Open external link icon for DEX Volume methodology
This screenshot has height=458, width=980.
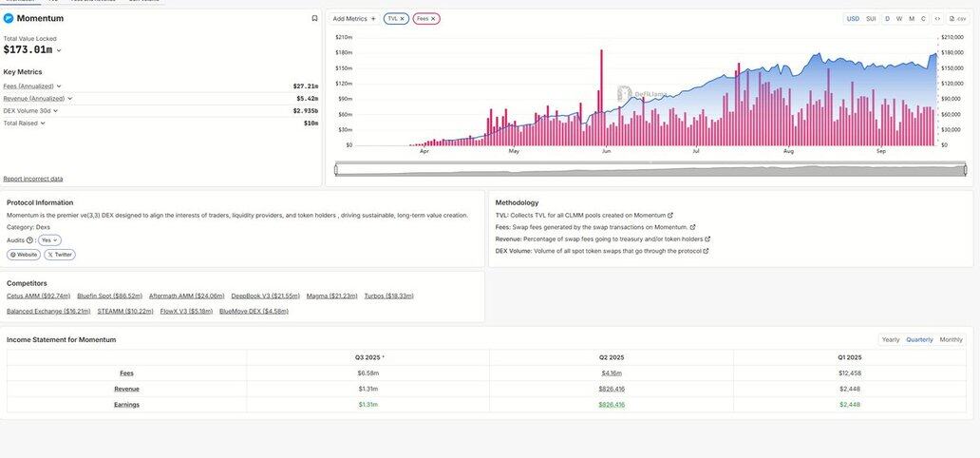pos(706,251)
